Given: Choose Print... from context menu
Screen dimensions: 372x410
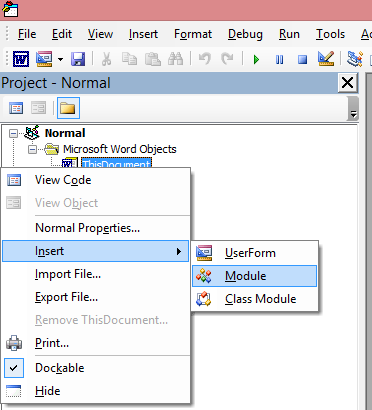Looking at the screenshot, I should 96,343.
